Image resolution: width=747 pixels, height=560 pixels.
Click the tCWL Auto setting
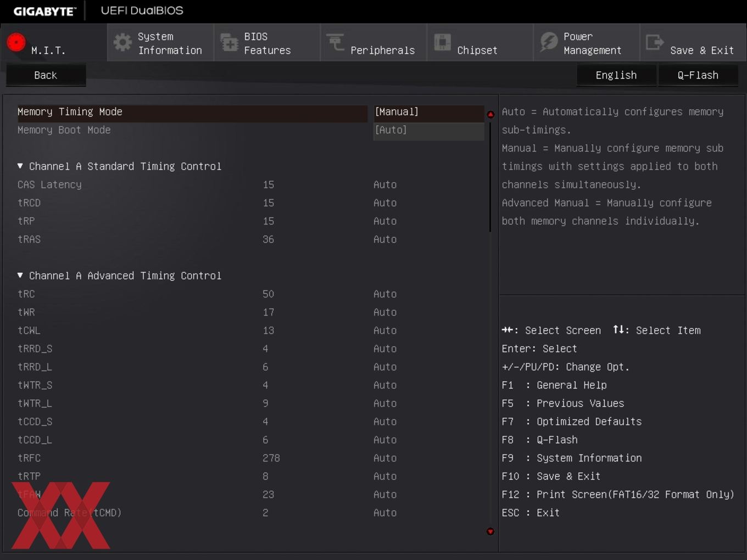coord(385,330)
